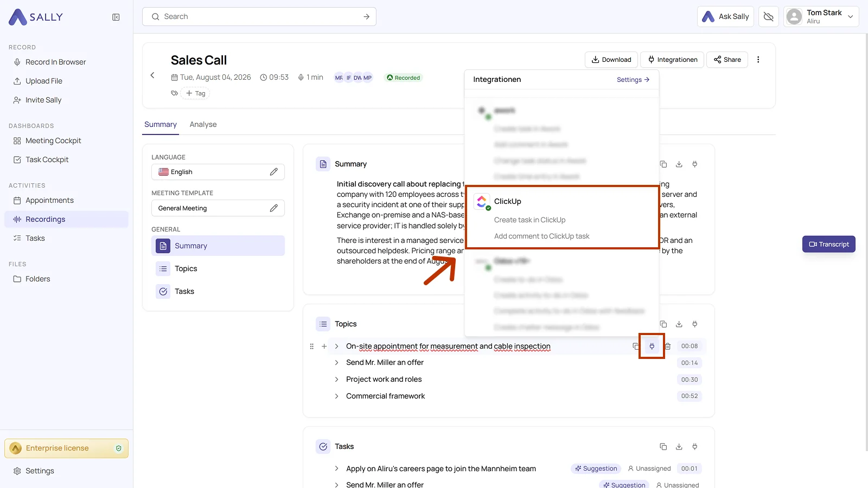
Task: Open the General Meeting template selector
Action: pos(218,208)
